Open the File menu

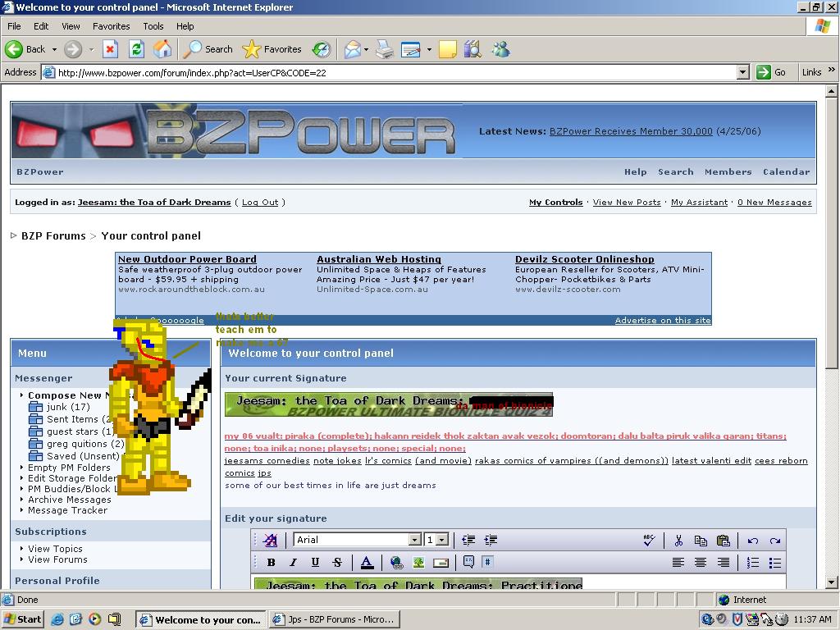tap(14, 26)
